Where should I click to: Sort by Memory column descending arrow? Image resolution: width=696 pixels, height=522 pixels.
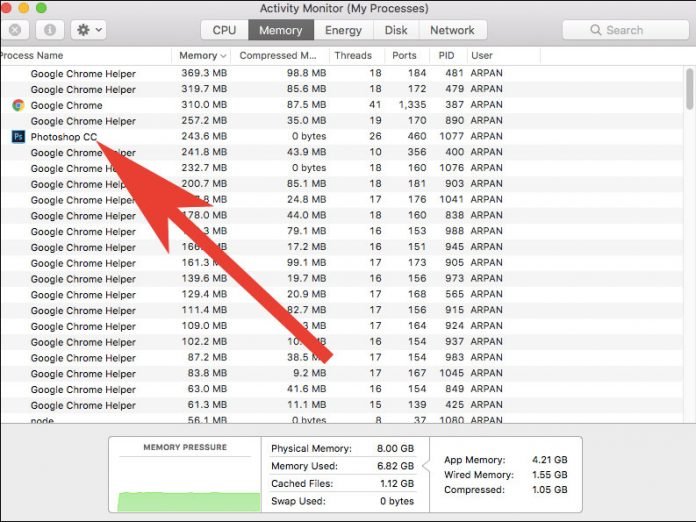tap(222, 56)
